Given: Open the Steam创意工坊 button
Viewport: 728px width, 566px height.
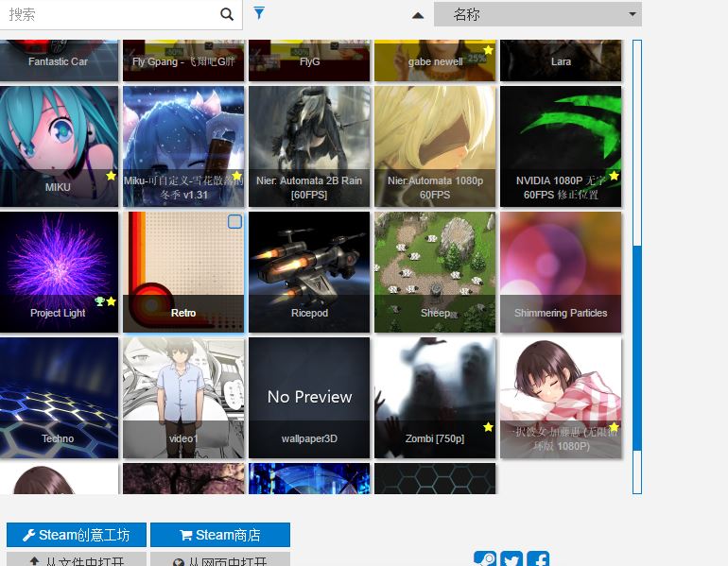Looking at the screenshot, I should 77,535.
